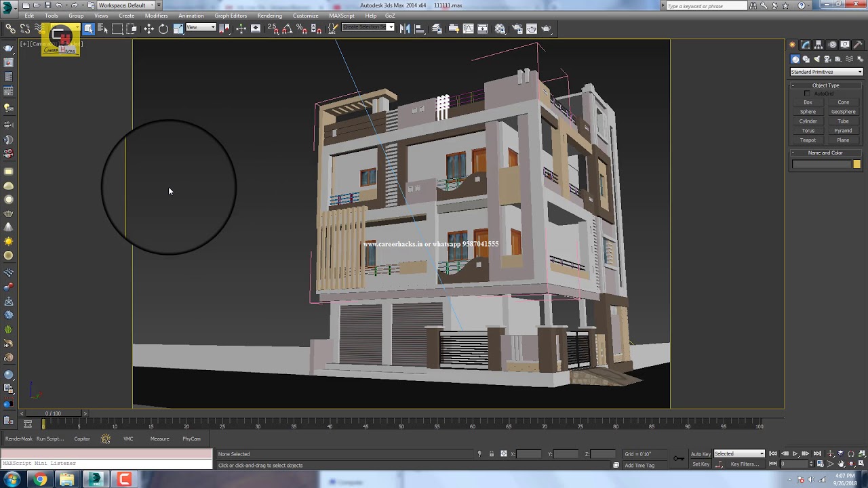Toggle Absolute/Offset transform type-in mode
This screenshot has height=488, width=868.
point(503,453)
